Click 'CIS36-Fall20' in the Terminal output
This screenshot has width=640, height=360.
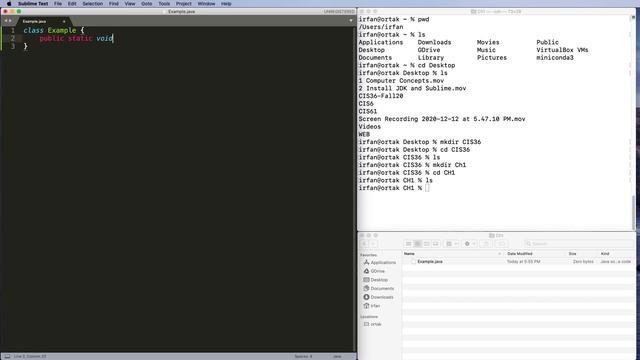380,96
